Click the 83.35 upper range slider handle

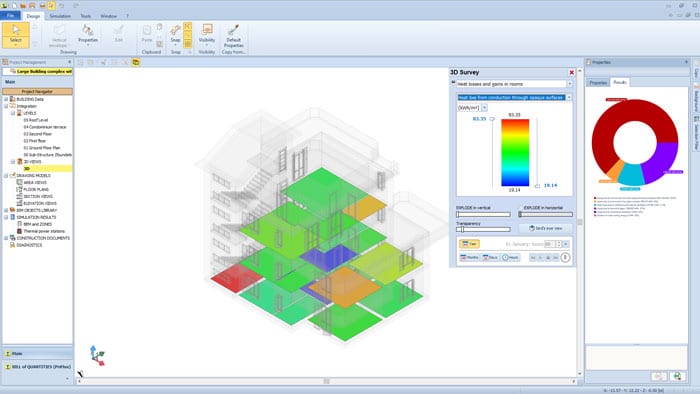click(x=492, y=119)
